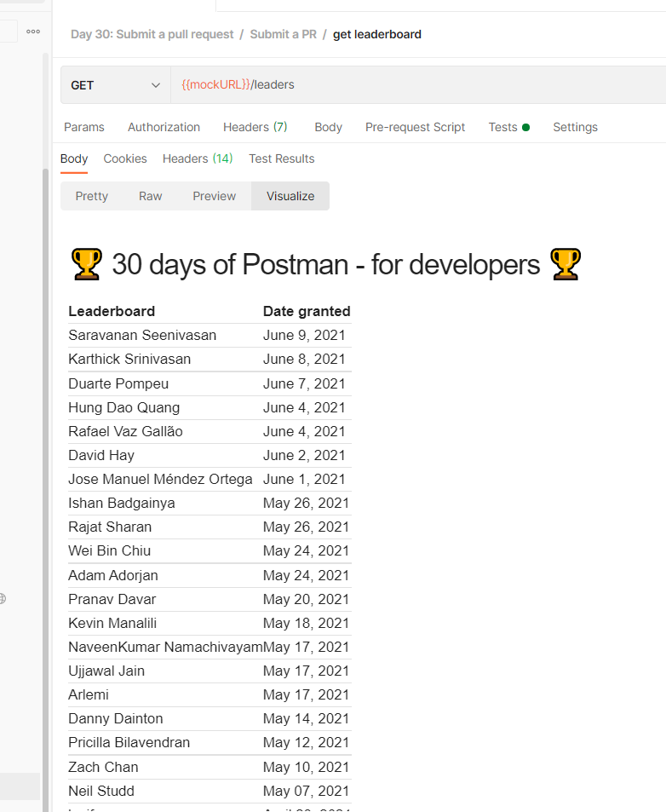Image resolution: width=666 pixels, height=812 pixels.
Task: Open the three-dot options menu in sidebar
Action: (33, 32)
